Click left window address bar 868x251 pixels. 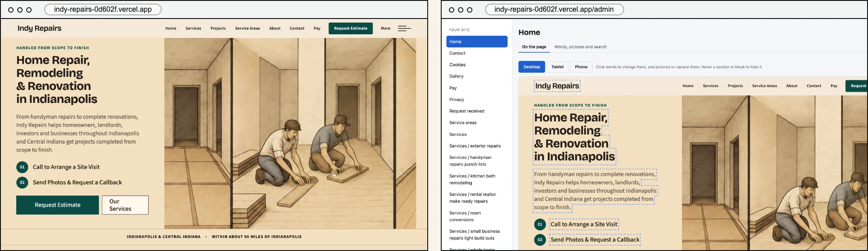tap(103, 9)
